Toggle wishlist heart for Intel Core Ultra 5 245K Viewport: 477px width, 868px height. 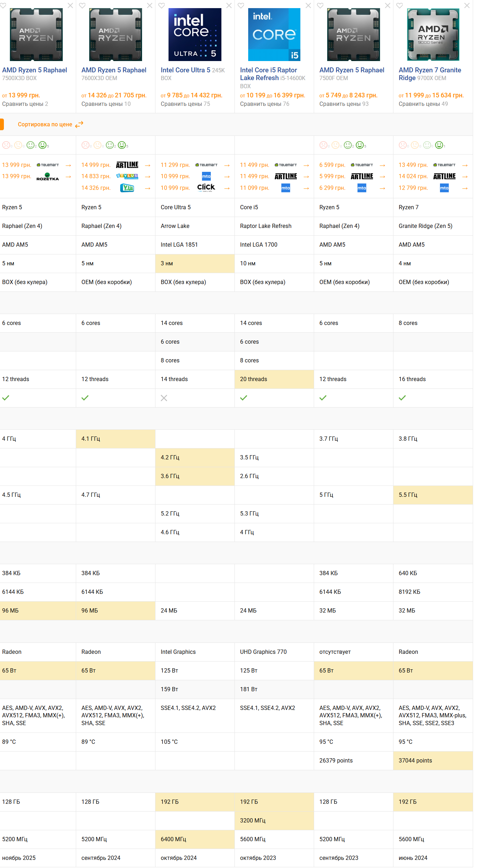coord(161,6)
